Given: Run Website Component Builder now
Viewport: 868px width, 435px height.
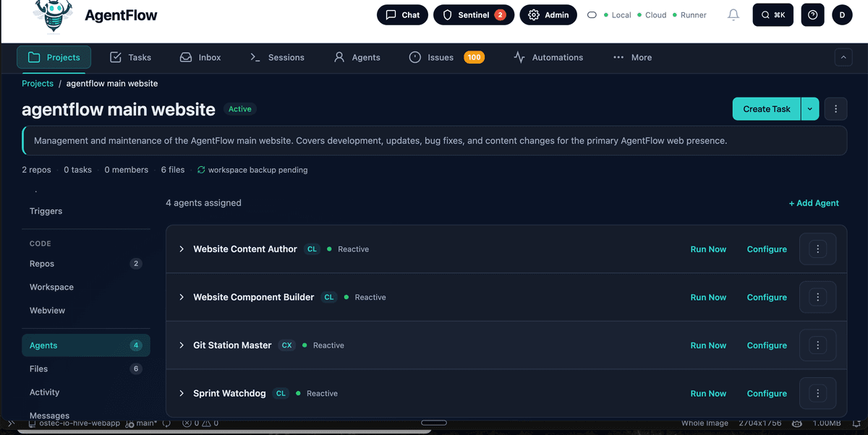Looking at the screenshot, I should (708, 297).
